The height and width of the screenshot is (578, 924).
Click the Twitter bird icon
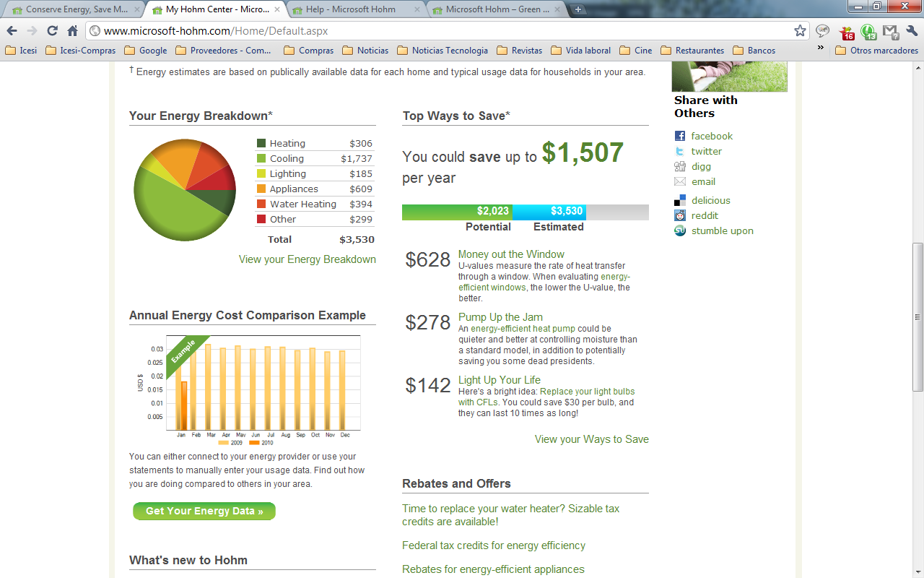(679, 151)
